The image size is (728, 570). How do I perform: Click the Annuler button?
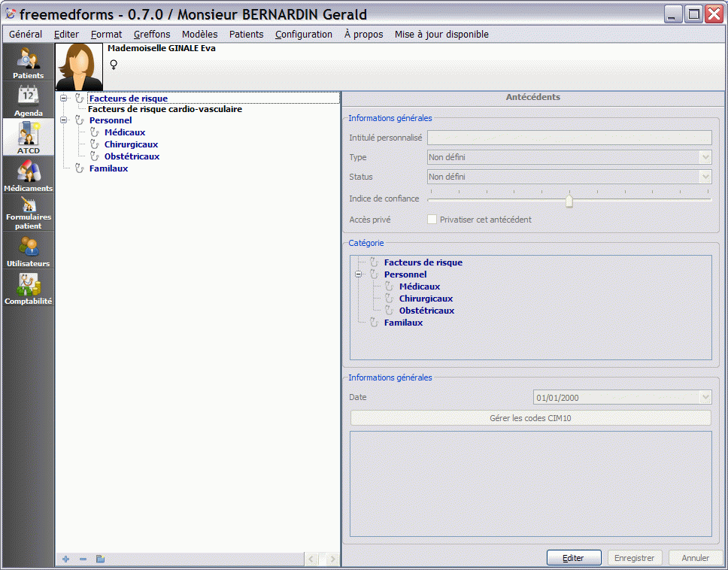(x=695, y=558)
